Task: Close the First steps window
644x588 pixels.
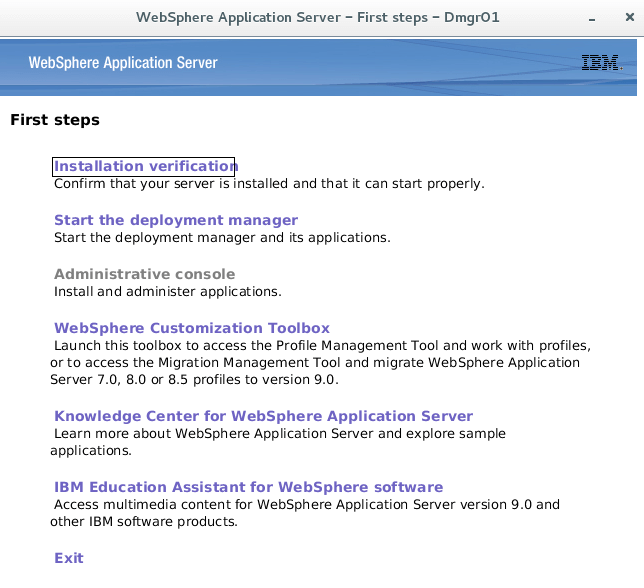Action: [630, 17]
